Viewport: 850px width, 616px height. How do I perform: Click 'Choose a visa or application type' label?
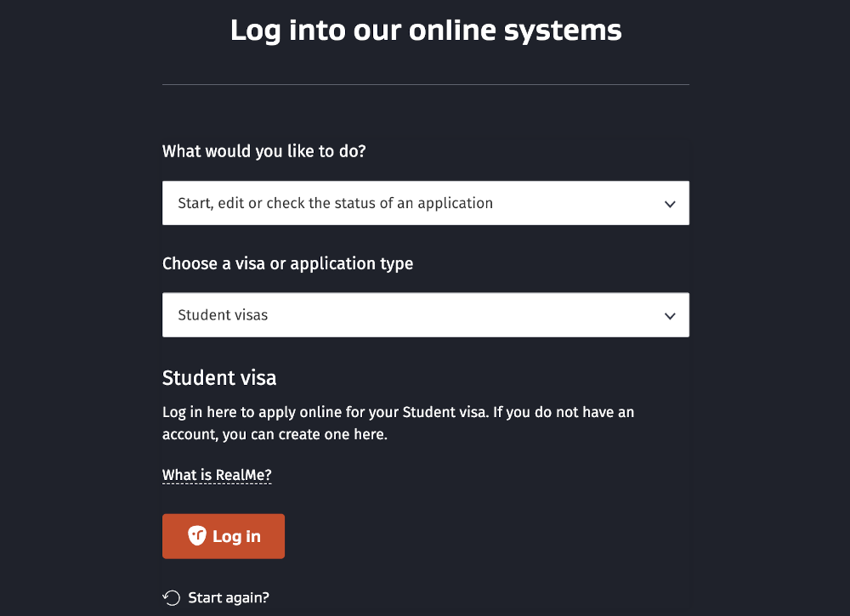[287, 263]
